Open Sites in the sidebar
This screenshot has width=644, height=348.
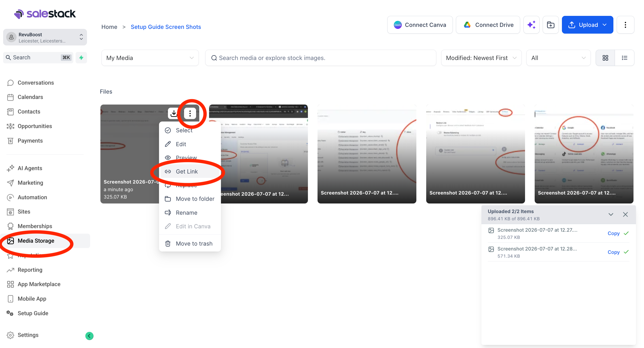tap(24, 211)
